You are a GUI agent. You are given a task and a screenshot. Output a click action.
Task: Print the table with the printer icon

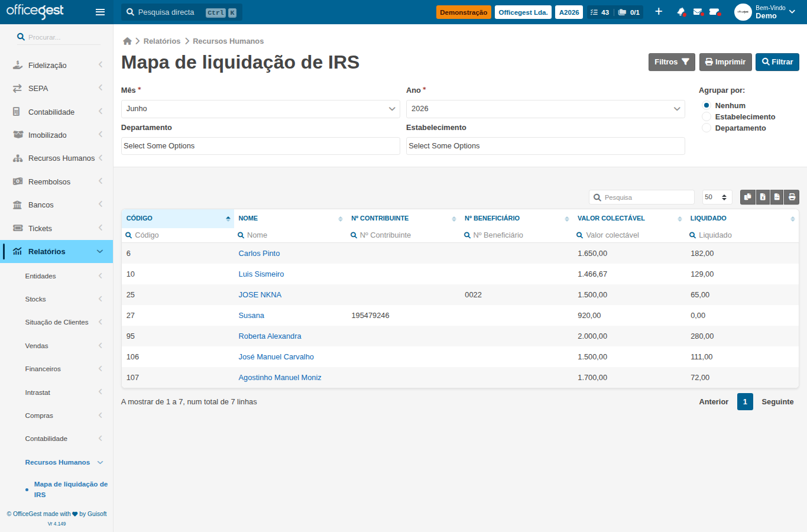tap(792, 197)
